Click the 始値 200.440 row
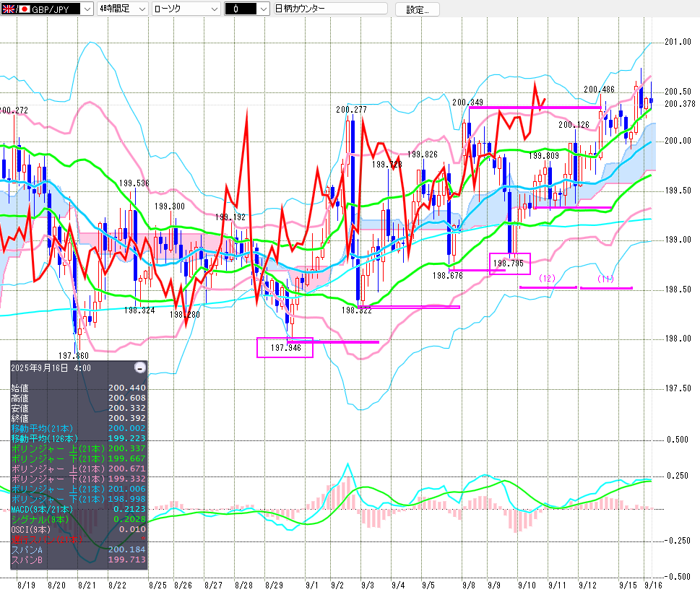 (79, 388)
